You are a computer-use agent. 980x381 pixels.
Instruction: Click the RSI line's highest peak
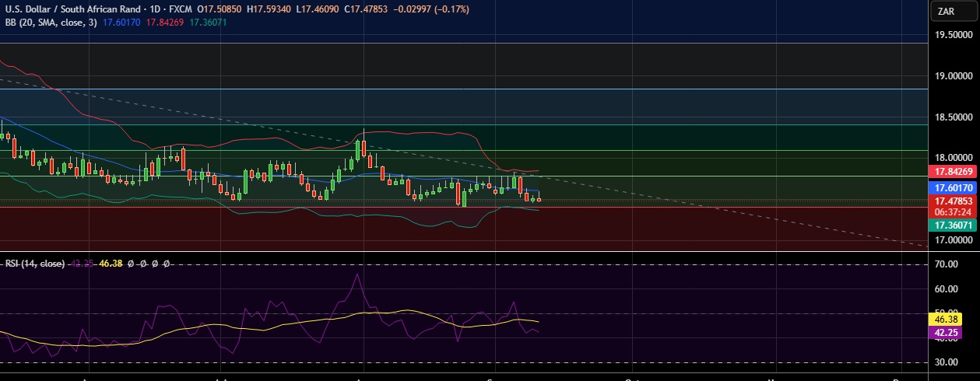click(357, 274)
